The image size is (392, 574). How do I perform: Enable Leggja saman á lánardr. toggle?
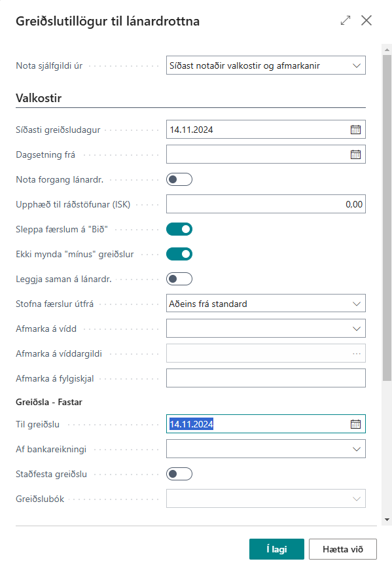click(179, 279)
